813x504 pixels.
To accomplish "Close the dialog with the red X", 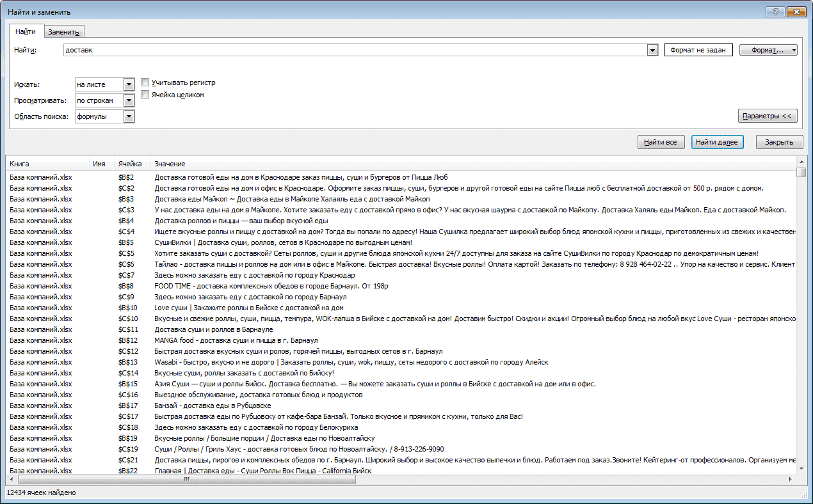I will [x=796, y=12].
